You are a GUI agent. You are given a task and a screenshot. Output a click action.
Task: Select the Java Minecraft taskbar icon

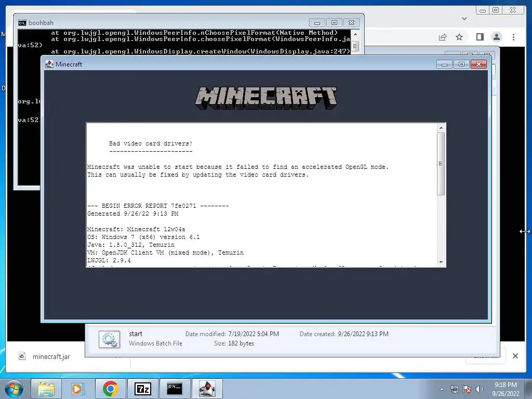(x=207, y=389)
